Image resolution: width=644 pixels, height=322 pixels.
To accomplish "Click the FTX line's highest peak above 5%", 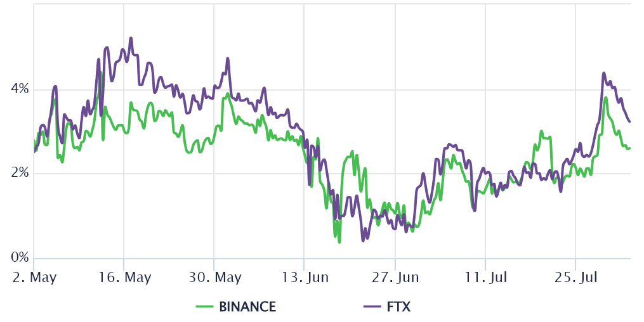I will point(131,38).
